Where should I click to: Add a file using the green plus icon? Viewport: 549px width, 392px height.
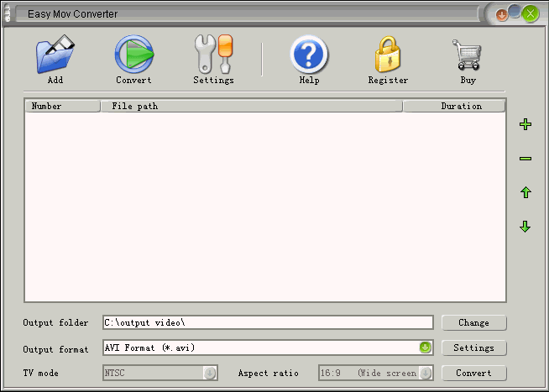point(525,124)
